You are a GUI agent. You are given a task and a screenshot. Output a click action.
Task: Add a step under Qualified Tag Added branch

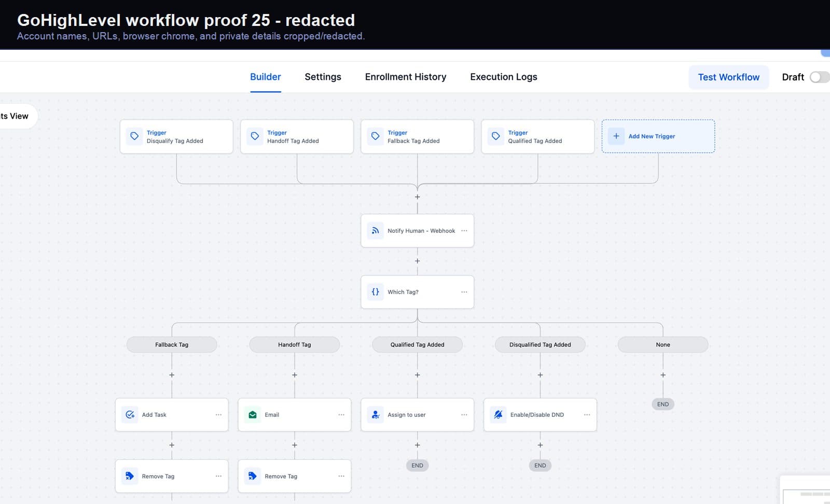pyautogui.click(x=418, y=375)
